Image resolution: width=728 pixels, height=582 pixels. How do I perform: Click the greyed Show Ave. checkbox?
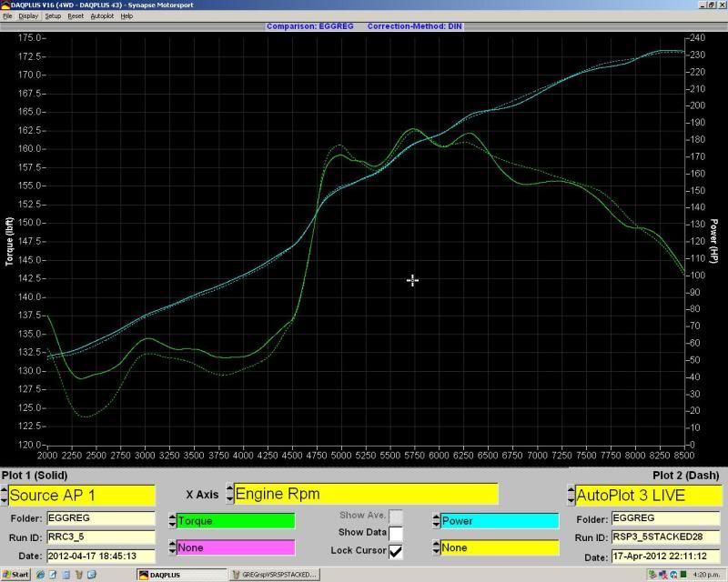tap(396, 517)
